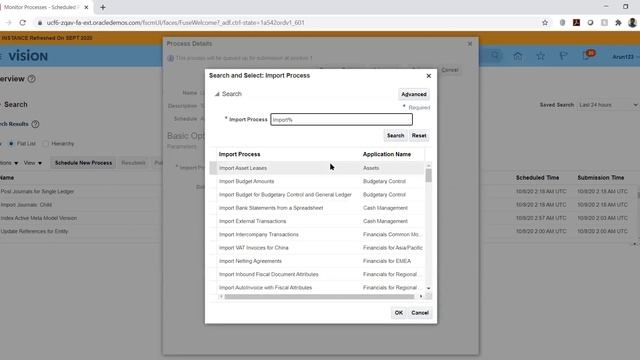Click the browser address bar URL
640x360 pixels.
click(x=176, y=23)
